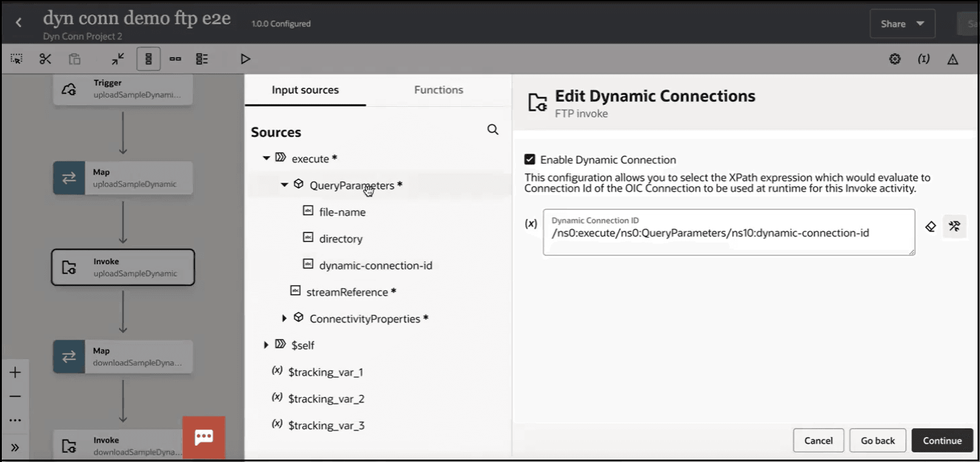980x462 pixels.
Task: Select the Input sources tab
Action: click(x=305, y=90)
